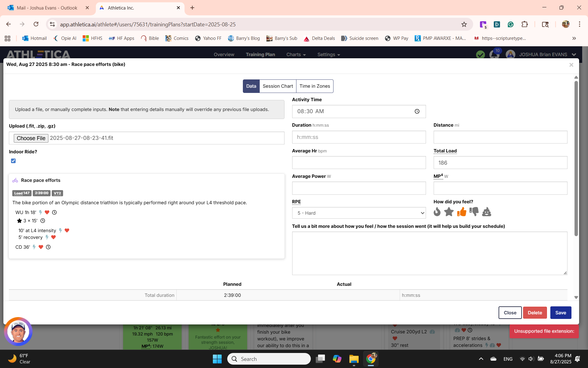
Task: Select the thumbs up feeling icon
Action: (x=462, y=212)
